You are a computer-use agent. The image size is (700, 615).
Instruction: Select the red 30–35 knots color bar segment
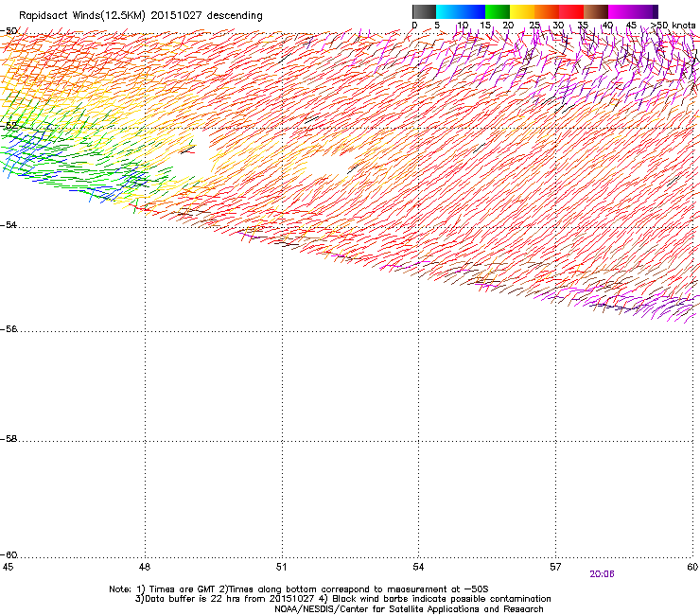pos(571,11)
